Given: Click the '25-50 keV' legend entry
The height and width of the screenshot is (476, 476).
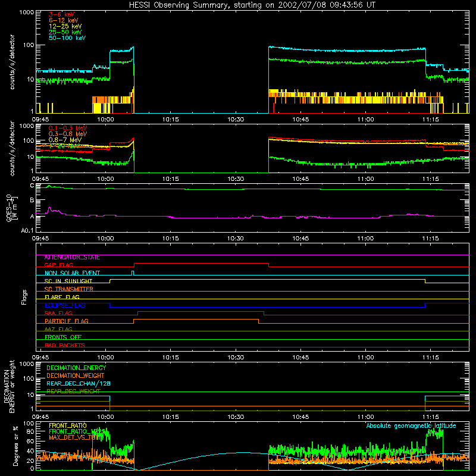Looking at the screenshot, I should click(65, 32).
